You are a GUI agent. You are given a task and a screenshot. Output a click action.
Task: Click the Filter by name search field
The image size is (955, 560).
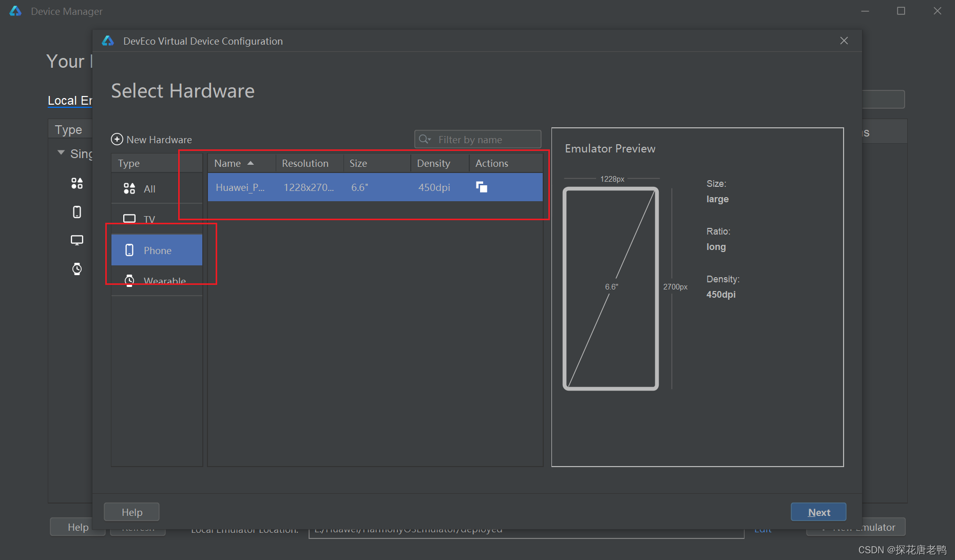pos(477,139)
